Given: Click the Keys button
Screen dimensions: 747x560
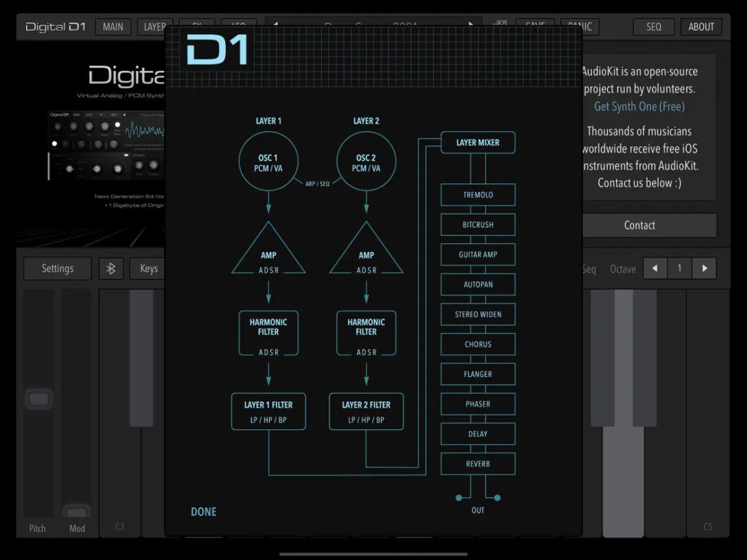Looking at the screenshot, I should (x=148, y=269).
